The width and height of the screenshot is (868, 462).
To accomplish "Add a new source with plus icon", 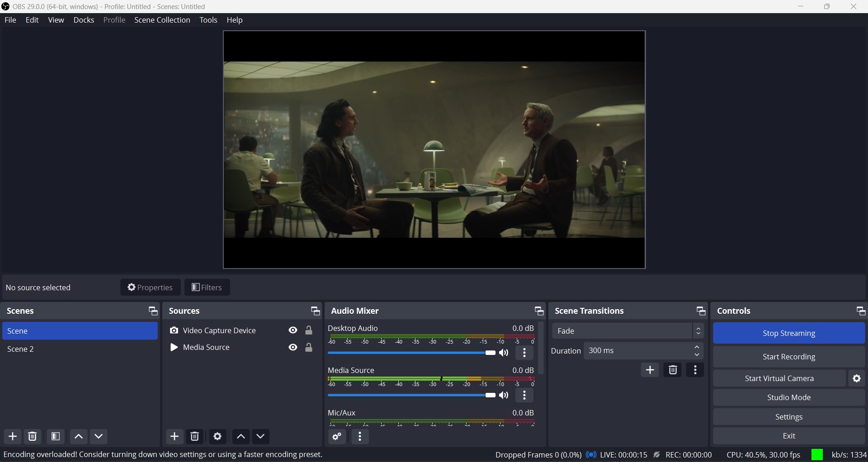I will 175,436.
